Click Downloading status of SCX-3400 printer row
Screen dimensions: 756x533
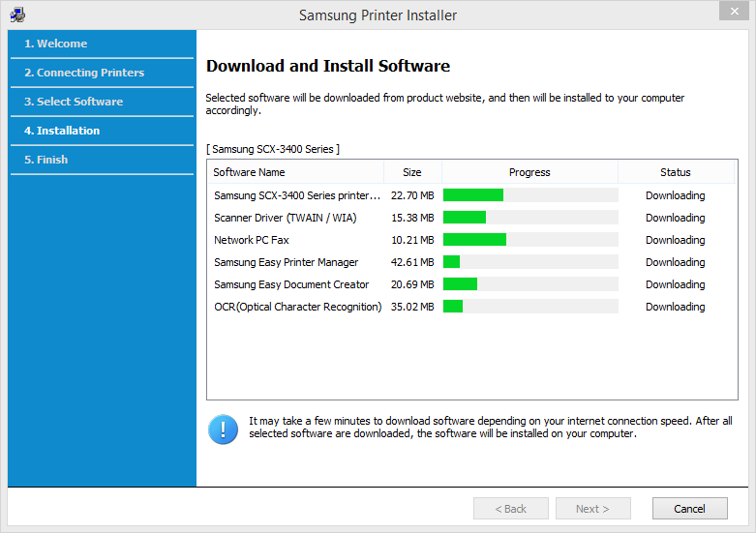[x=676, y=195]
